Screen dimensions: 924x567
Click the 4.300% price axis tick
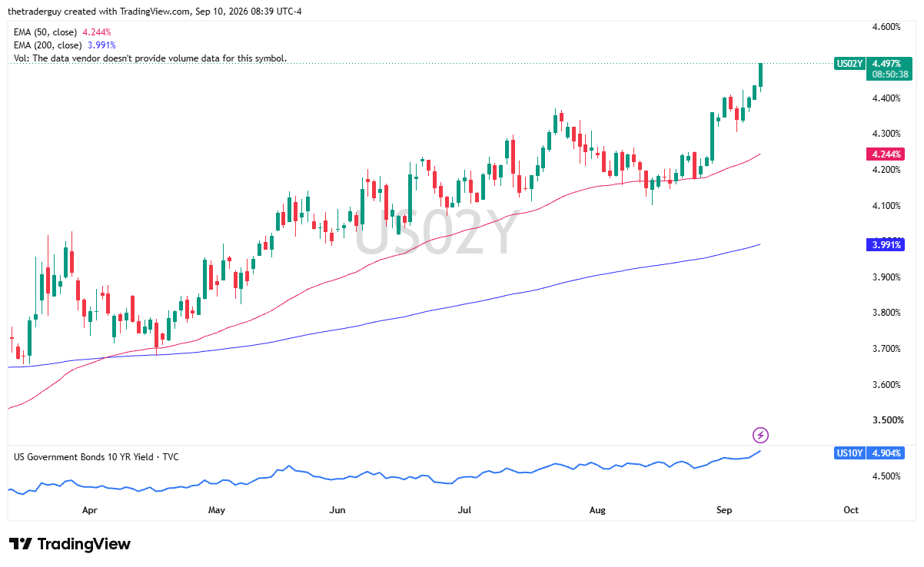[886, 134]
